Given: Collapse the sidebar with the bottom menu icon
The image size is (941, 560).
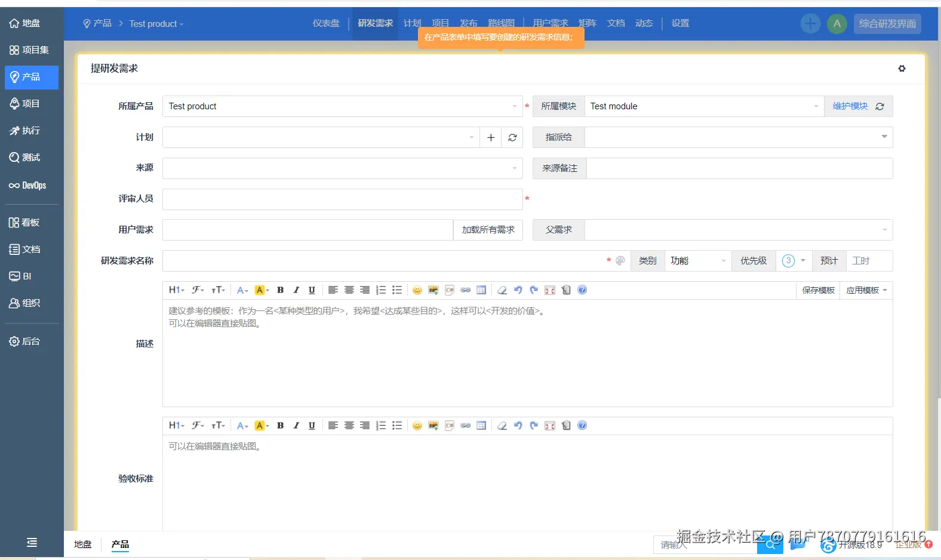Looking at the screenshot, I should click(x=32, y=543).
